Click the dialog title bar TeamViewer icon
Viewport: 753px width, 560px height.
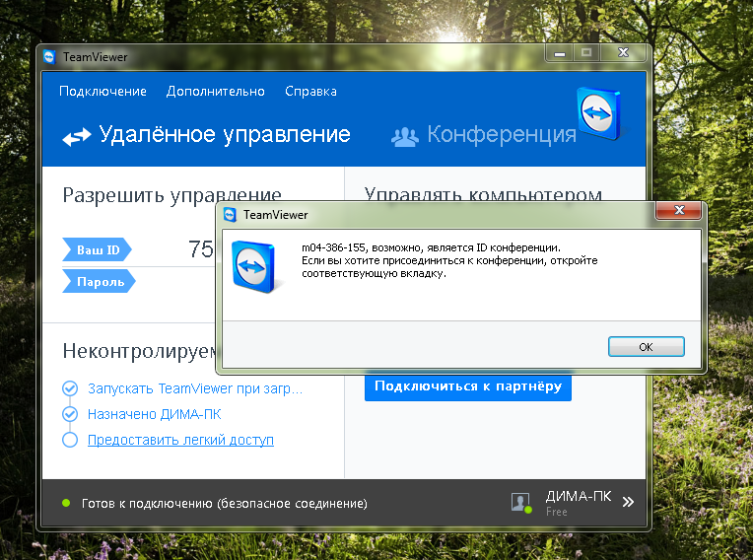point(230,215)
